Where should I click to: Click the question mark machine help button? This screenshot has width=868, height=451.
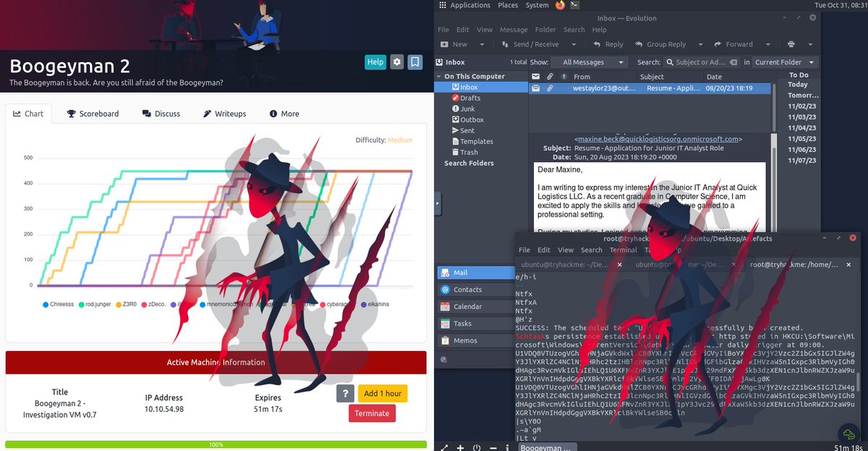pyautogui.click(x=345, y=393)
